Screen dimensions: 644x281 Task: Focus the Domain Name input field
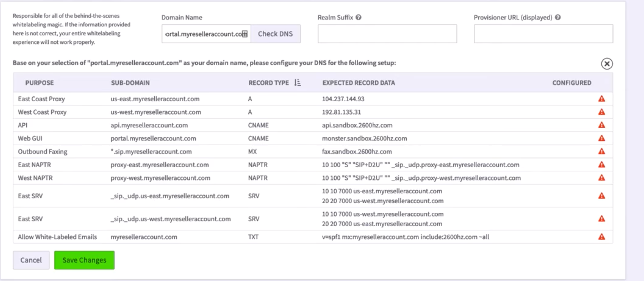[206, 34]
